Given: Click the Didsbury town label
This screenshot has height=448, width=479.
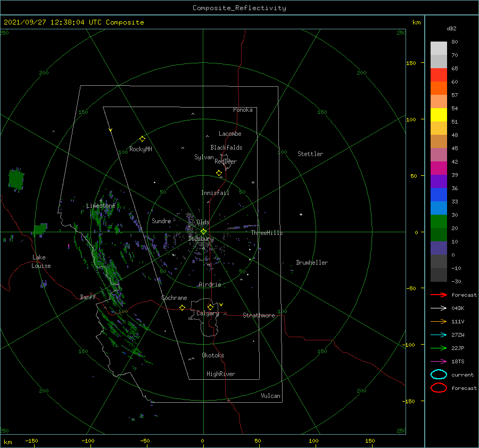Looking at the screenshot, I should (x=201, y=239).
